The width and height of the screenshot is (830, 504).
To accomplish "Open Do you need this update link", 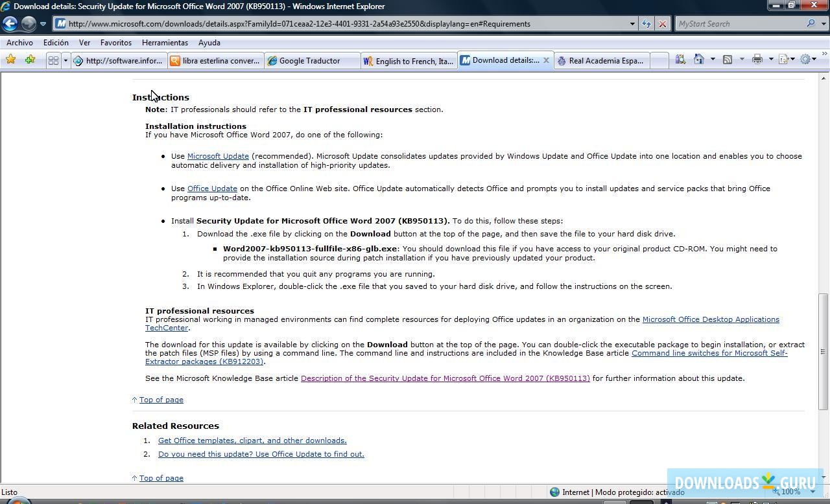I will click(261, 454).
